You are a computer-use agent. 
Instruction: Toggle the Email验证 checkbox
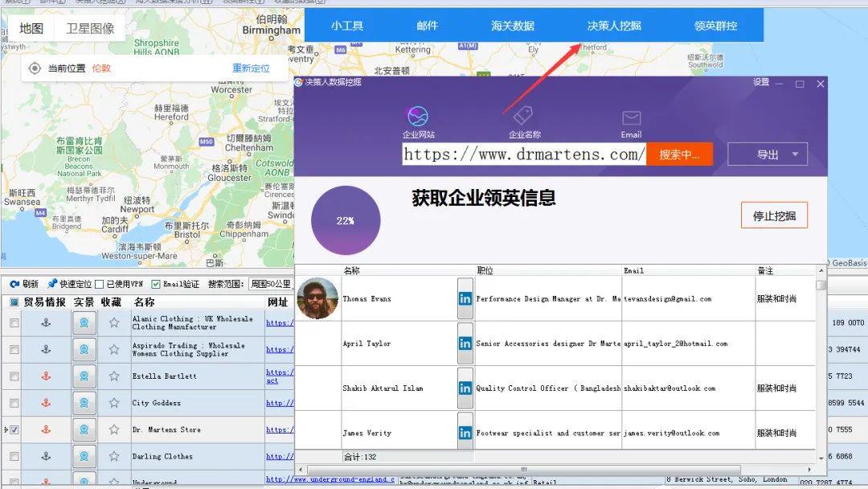156,284
